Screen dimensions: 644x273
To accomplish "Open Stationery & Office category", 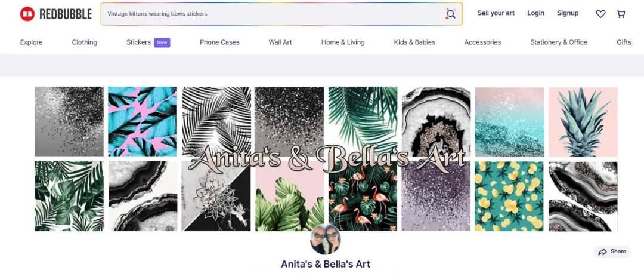I will (x=559, y=42).
